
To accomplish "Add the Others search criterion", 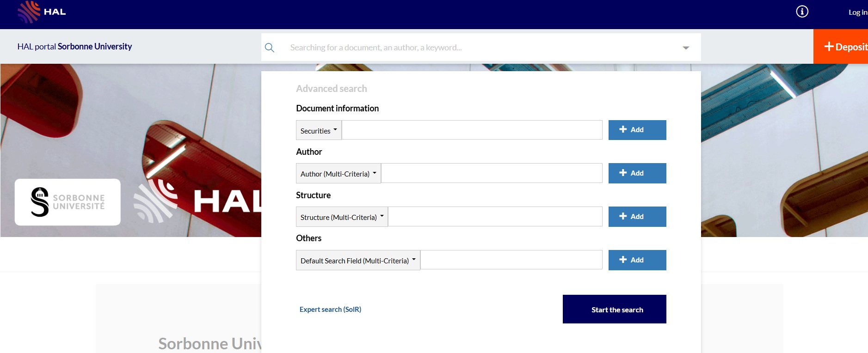I will [x=637, y=260].
